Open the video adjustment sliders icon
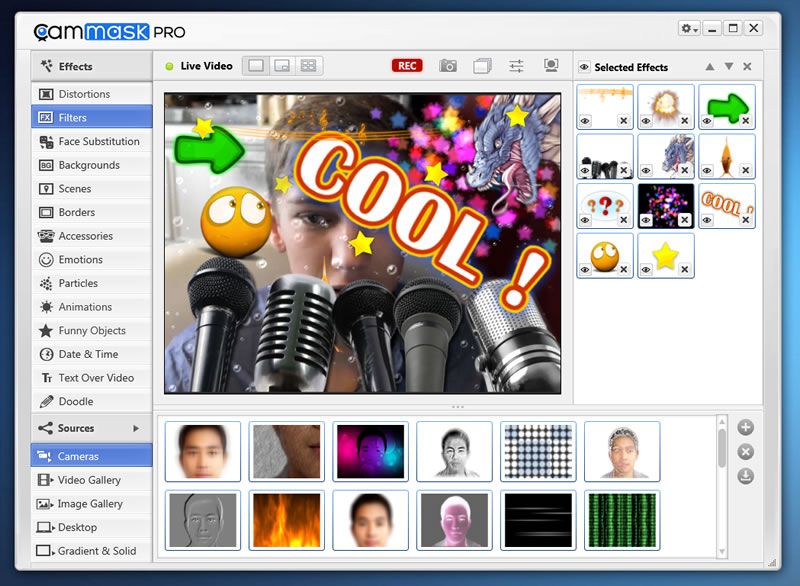Image resolution: width=800 pixels, height=586 pixels. coord(516,66)
